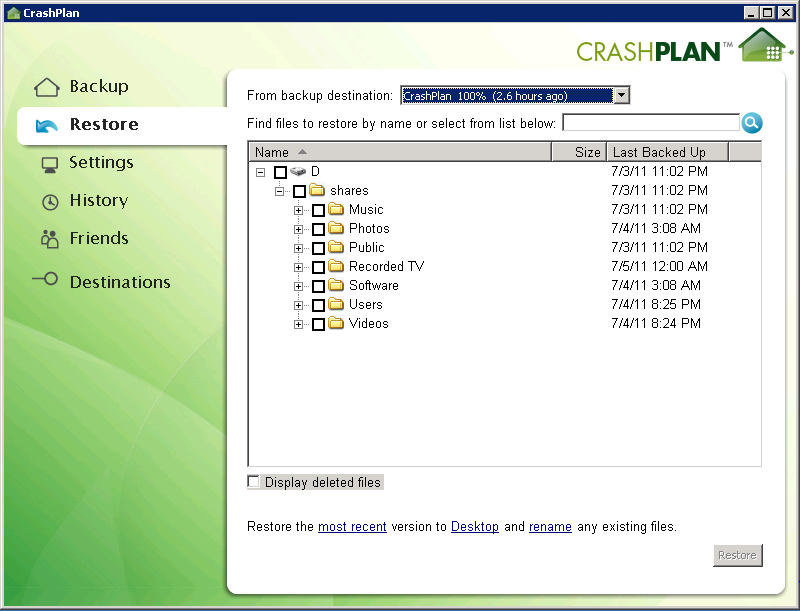Select the Public folder checkbox
Image resolution: width=800 pixels, height=611 pixels.
pyautogui.click(x=318, y=248)
